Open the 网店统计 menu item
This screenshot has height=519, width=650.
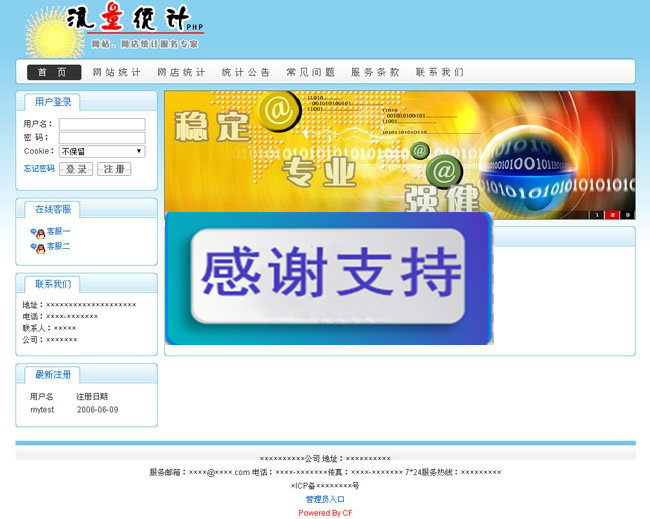[x=181, y=72]
